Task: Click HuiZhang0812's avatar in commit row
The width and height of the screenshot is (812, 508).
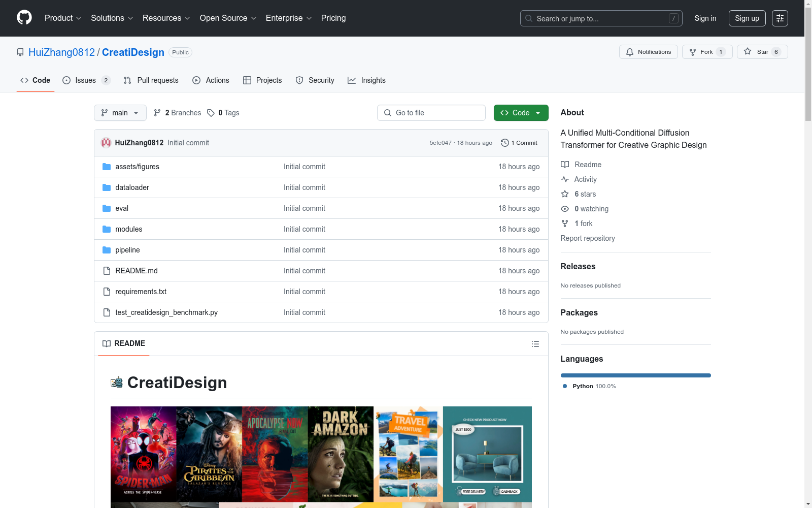Action: [106, 143]
